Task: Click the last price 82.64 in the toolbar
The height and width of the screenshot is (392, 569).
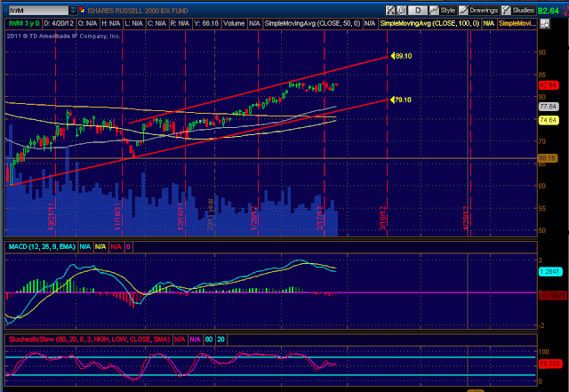Action: 549,11
